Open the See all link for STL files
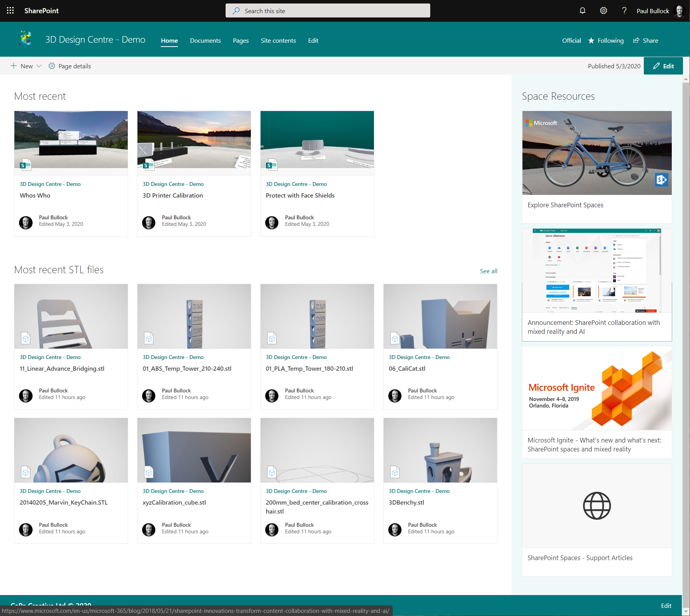This screenshot has width=690, height=616. coord(488,271)
